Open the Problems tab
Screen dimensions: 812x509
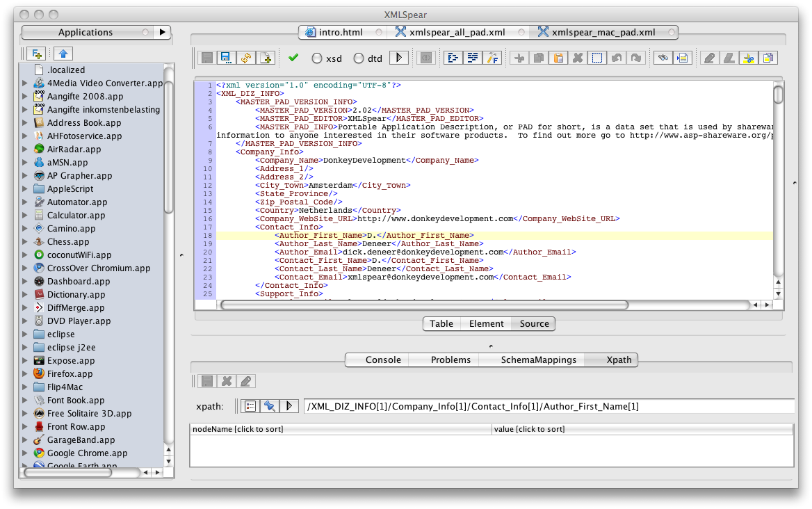[450, 359]
